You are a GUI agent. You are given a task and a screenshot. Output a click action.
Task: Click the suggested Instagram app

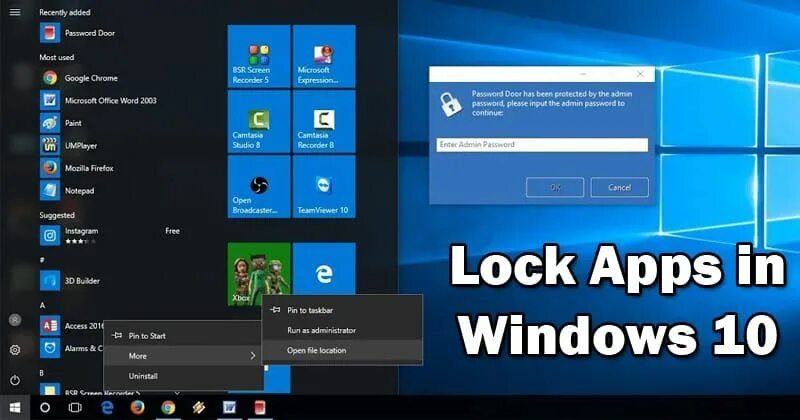coord(69,235)
